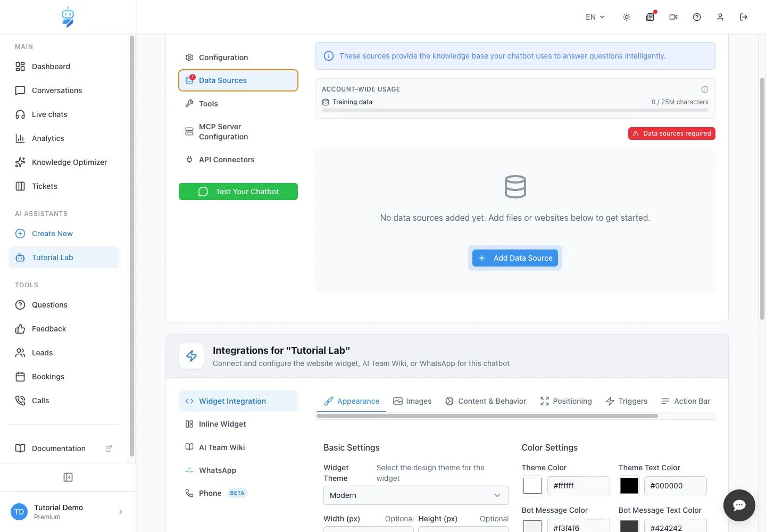
Task: Click the tabs horizontal scrollbar
Action: tap(487, 416)
